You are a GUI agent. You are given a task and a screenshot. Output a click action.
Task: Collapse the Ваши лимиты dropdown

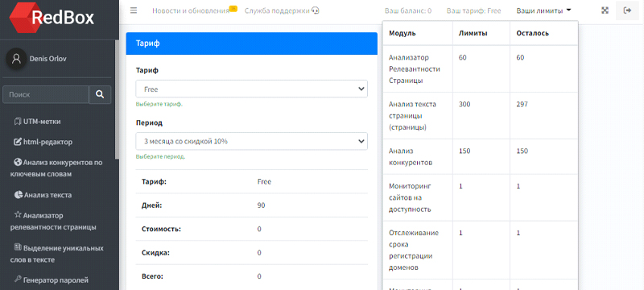pyautogui.click(x=544, y=10)
